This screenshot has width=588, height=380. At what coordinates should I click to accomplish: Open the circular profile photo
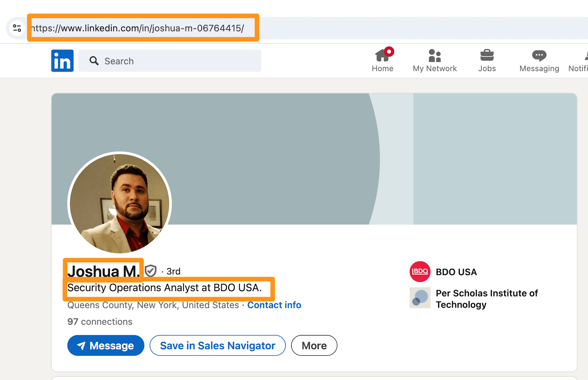pos(119,203)
